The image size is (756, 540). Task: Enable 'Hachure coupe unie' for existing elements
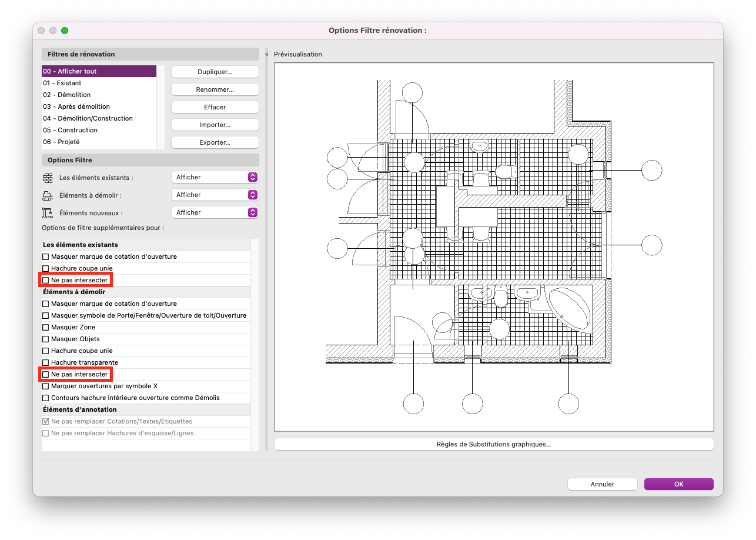[x=46, y=268]
